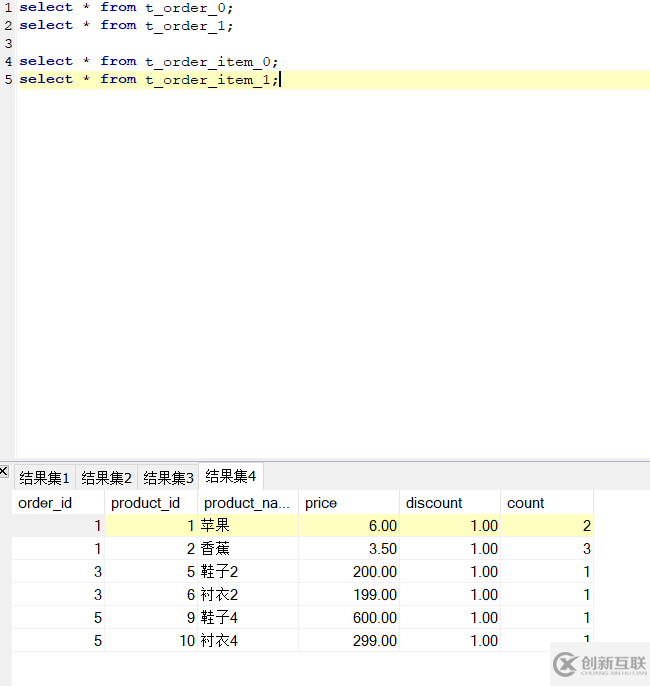The width and height of the screenshot is (650, 686).
Task: Click the 香蕉 product name cell
Action: [x=247, y=549]
